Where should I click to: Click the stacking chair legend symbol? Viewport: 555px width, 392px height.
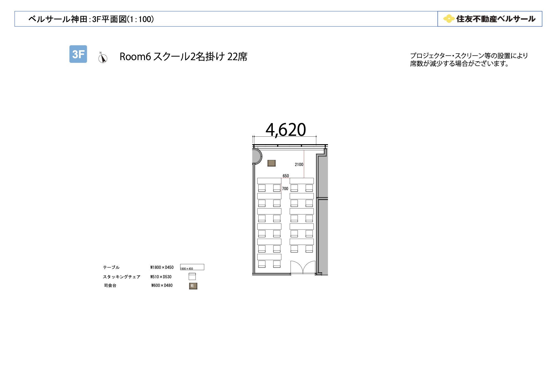pos(192,276)
